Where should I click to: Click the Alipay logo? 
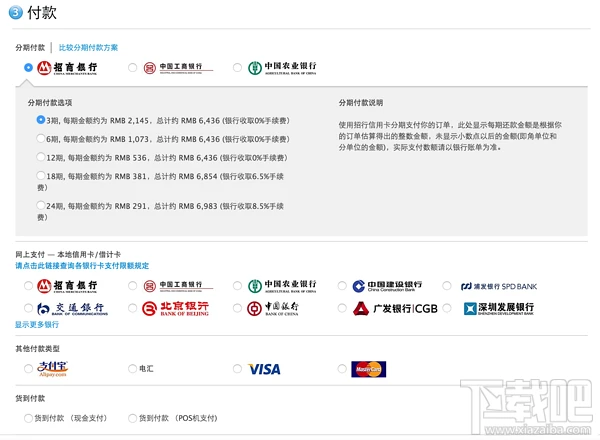tap(52, 369)
